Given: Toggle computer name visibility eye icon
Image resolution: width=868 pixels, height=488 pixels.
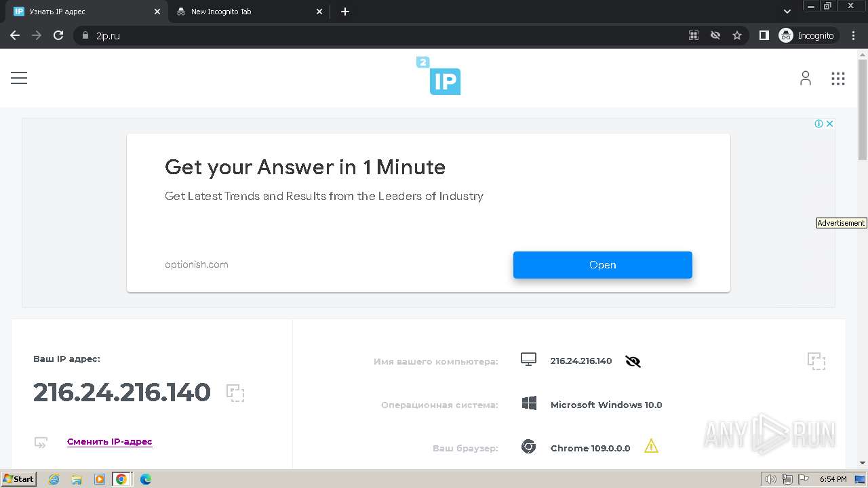Looking at the screenshot, I should click(x=633, y=361).
